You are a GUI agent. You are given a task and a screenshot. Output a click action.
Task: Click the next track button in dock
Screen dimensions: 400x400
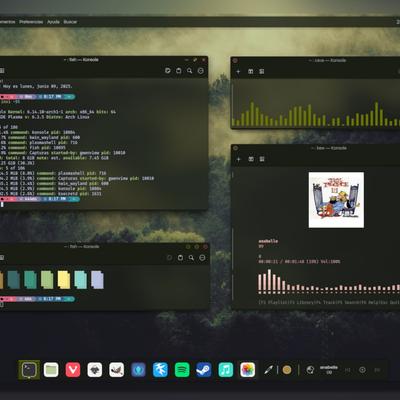[377, 370]
